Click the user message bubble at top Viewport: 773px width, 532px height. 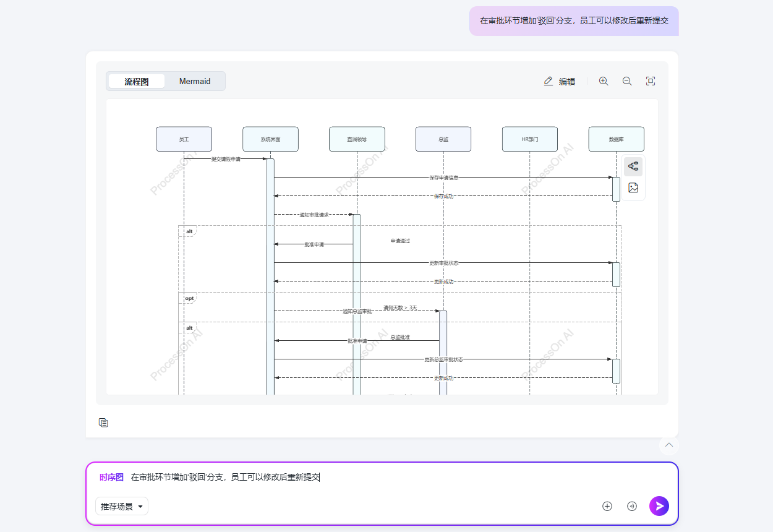[574, 21]
